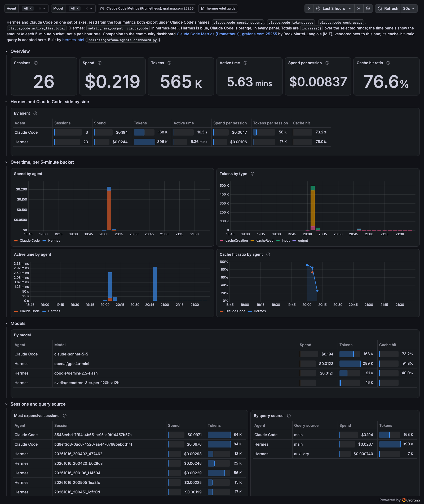Viewport: 424px width, 504px height.
Task: Show the info tooltip beside the Spend stat title
Action: (x=100, y=63)
